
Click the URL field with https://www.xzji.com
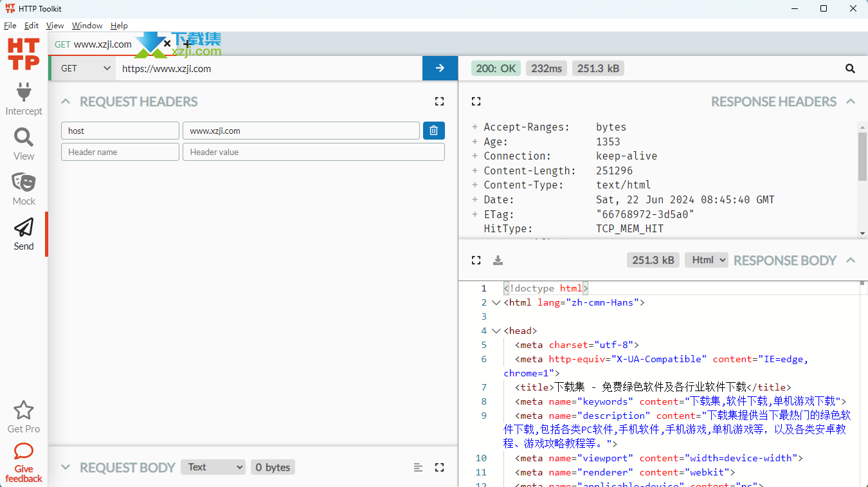(x=269, y=68)
